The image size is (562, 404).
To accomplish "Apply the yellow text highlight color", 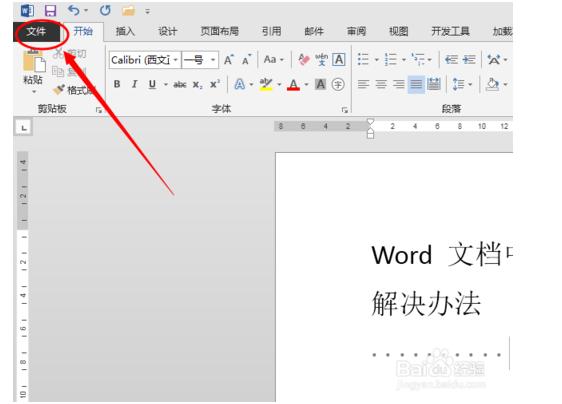I will (266, 85).
